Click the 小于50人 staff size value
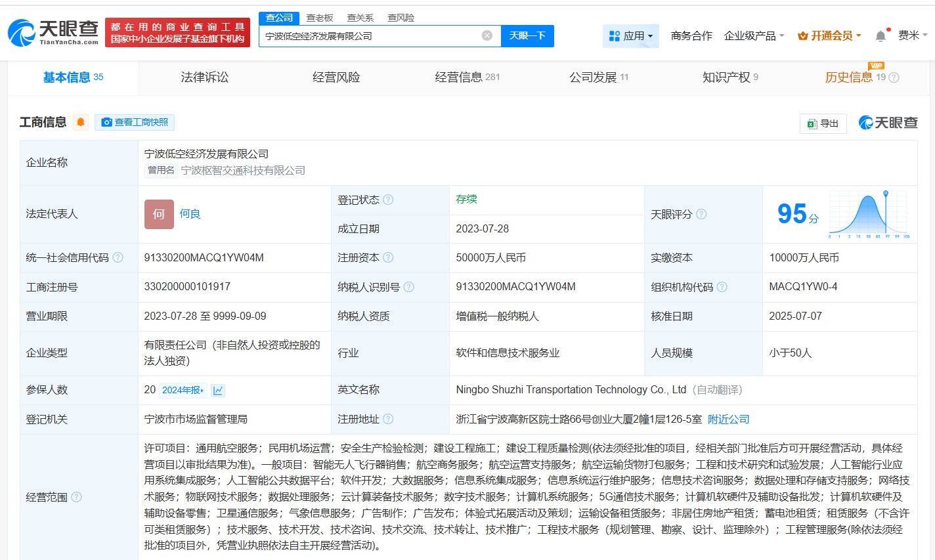The width and height of the screenshot is (935, 560). click(x=791, y=353)
